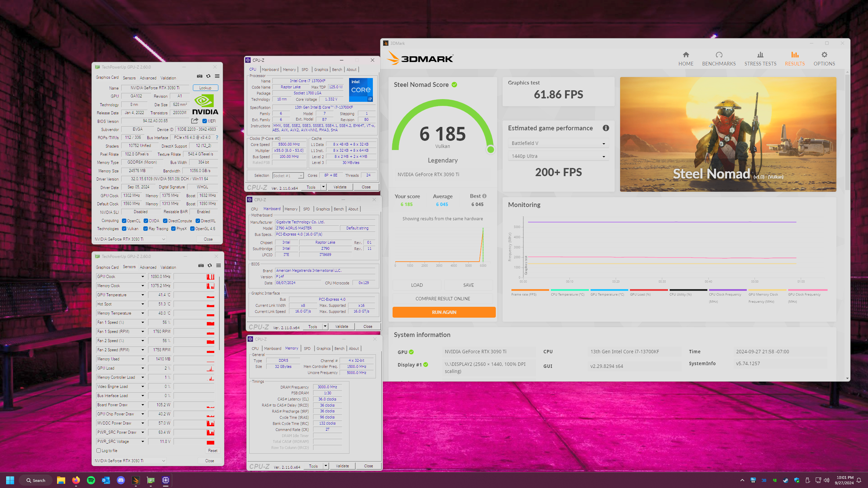
Task: Click the Windows Start button
Action: click(x=10, y=480)
